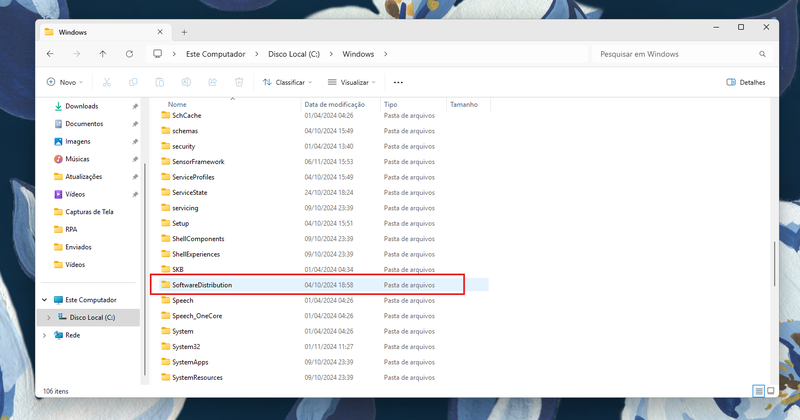Open the See more ellipsis menu

coord(398,82)
